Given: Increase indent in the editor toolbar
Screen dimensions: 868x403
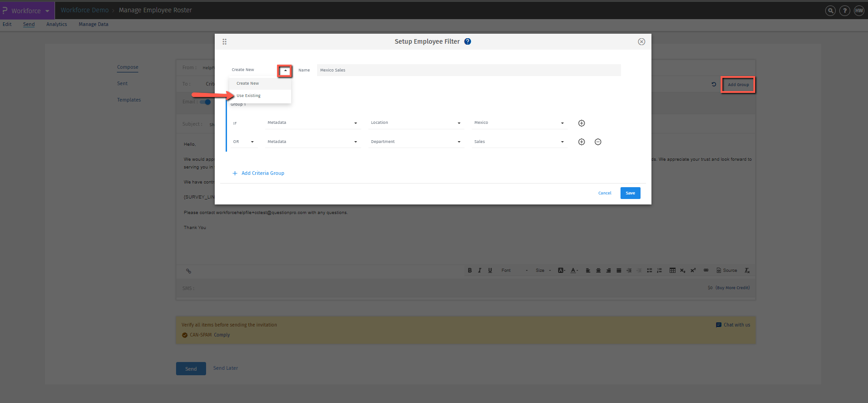Looking at the screenshot, I should 629,270.
